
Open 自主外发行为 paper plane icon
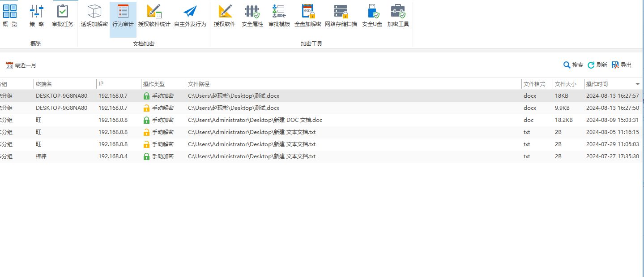point(190,16)
